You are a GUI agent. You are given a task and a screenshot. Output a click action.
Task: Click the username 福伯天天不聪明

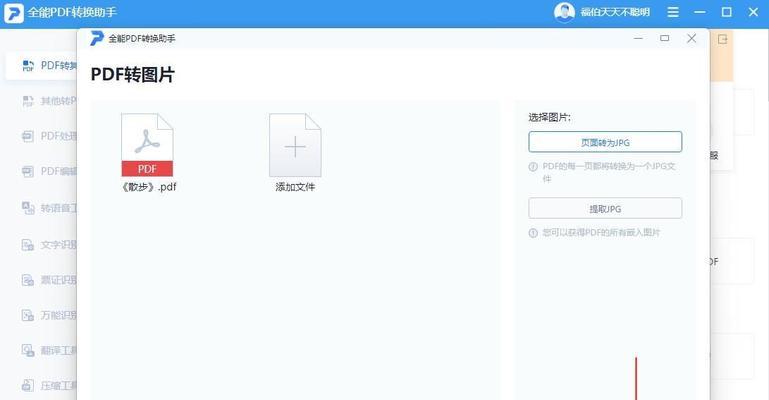615,12
